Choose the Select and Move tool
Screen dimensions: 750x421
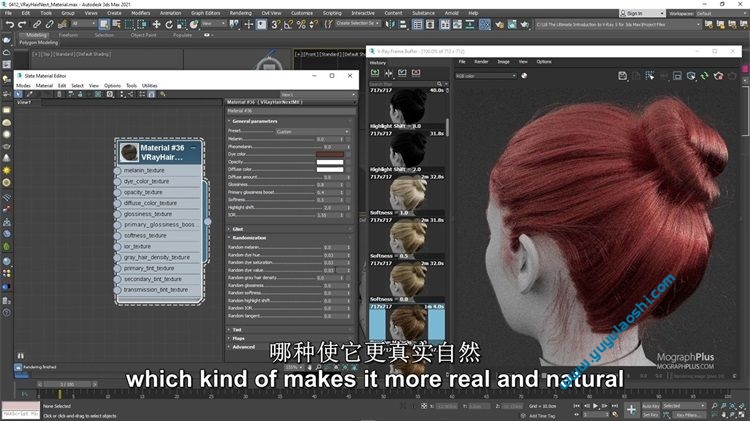pos(156,24)
